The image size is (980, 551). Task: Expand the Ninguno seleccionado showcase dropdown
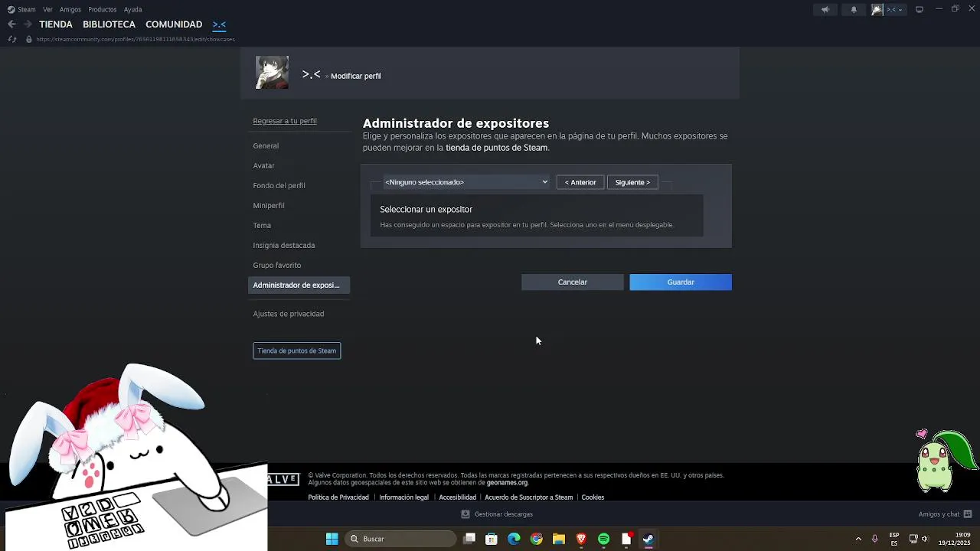(x=466, y=182)
